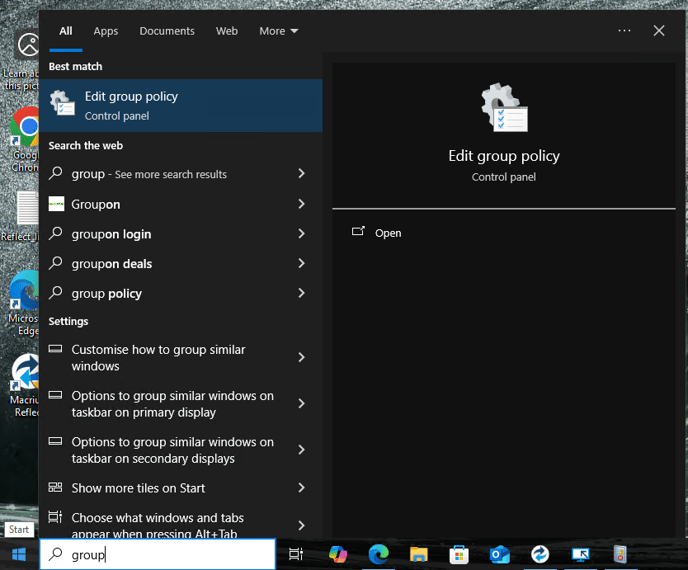Click taskbar icon beside Customise how to group
Screen dimensions: 688x570
(x=55, y=349)
